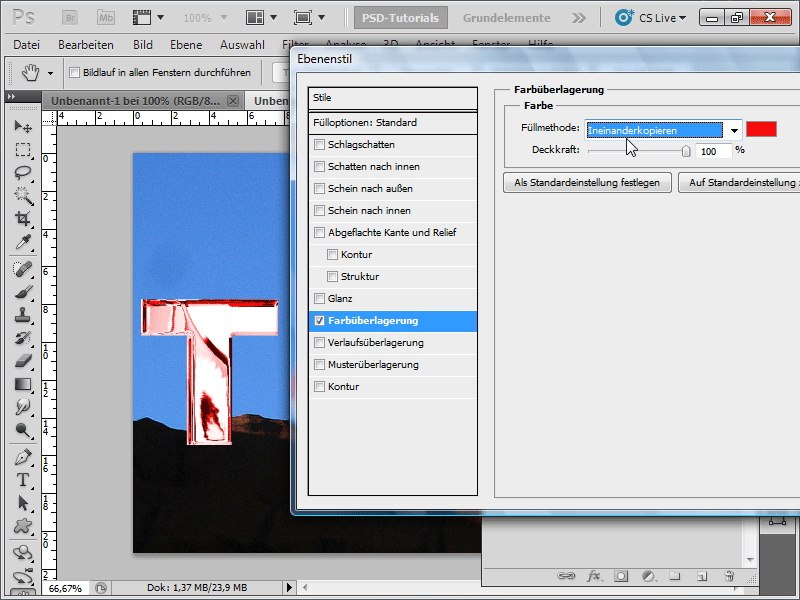The height and width of the screenshot is (600, 800).
Task: Open the Bearbeiten menu
Action: 86,45
